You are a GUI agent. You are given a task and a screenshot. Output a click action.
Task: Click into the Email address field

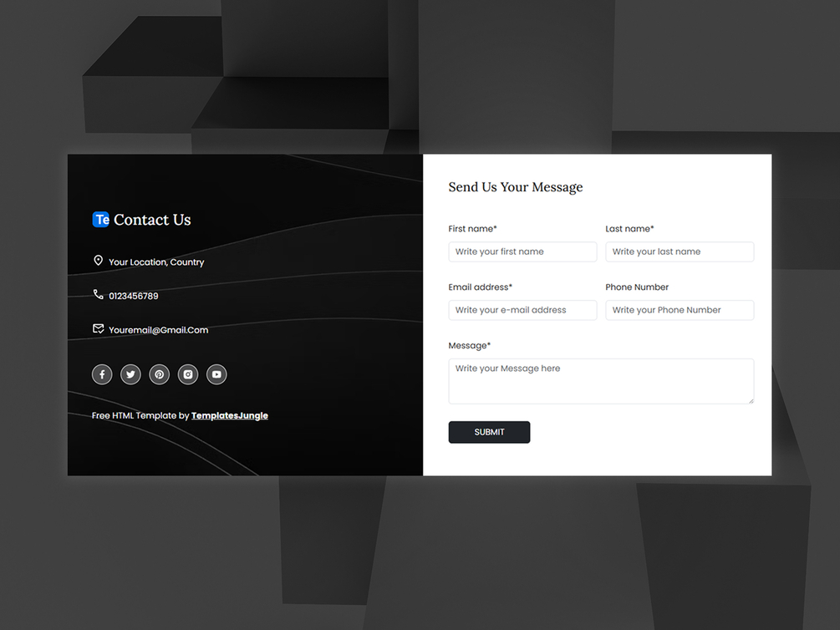click(x=522, y=310)
